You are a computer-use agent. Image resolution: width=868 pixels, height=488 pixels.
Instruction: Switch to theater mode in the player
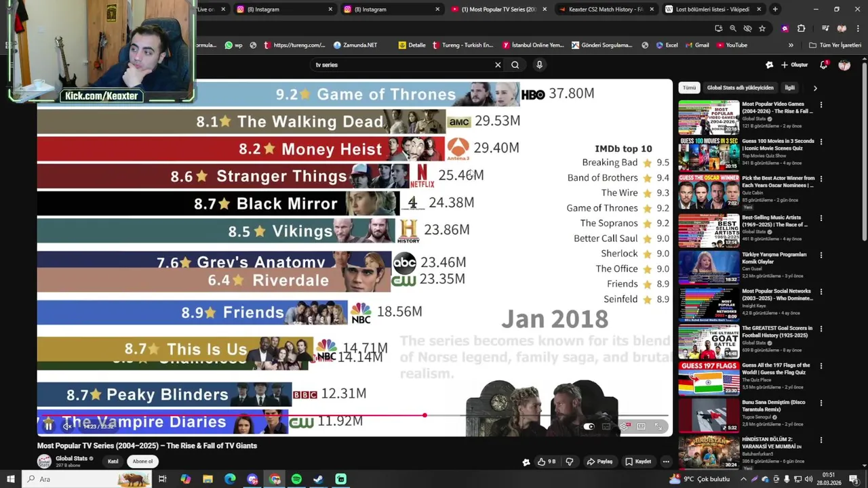coord(641,426)
